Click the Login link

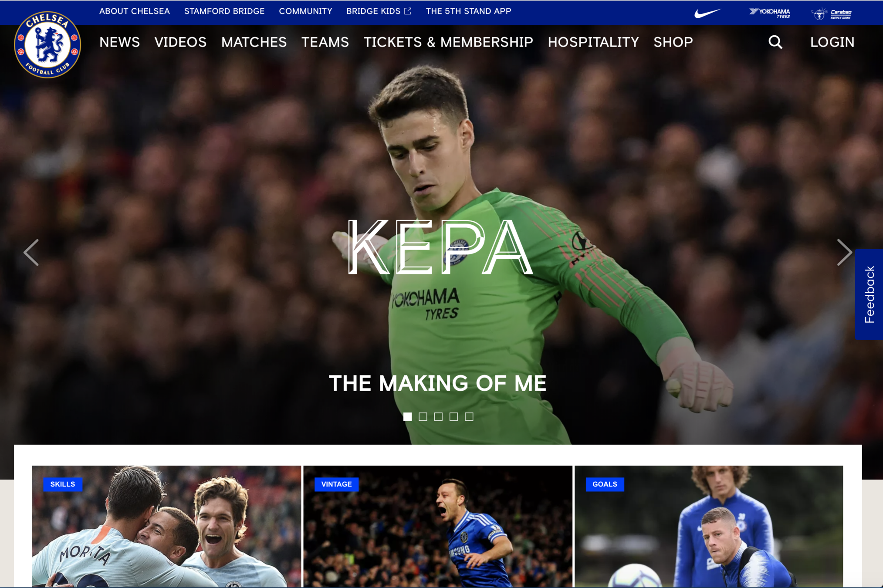click(x=832, y=42)
